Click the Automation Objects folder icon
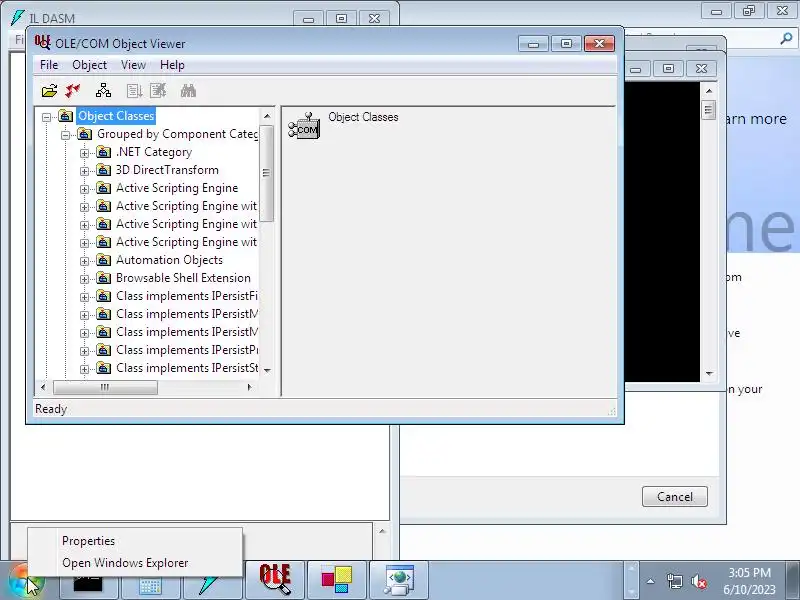Image resolution: width=800 pixels, height=600 pixels. 104,260
